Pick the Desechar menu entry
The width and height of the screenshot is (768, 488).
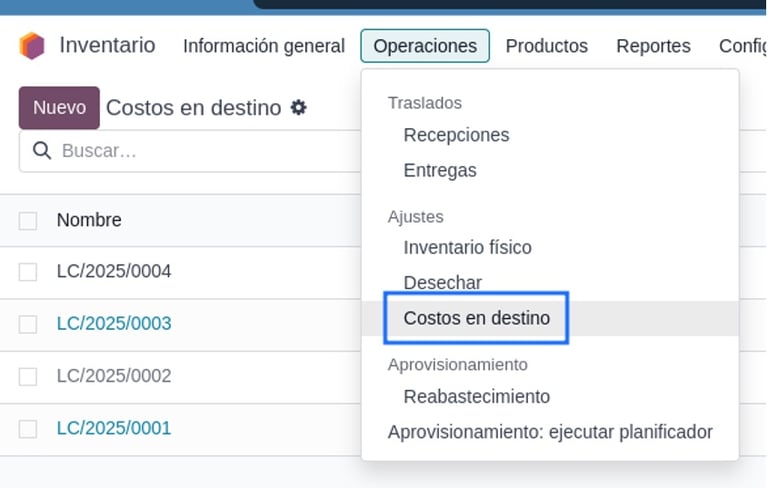pos(442,283)
